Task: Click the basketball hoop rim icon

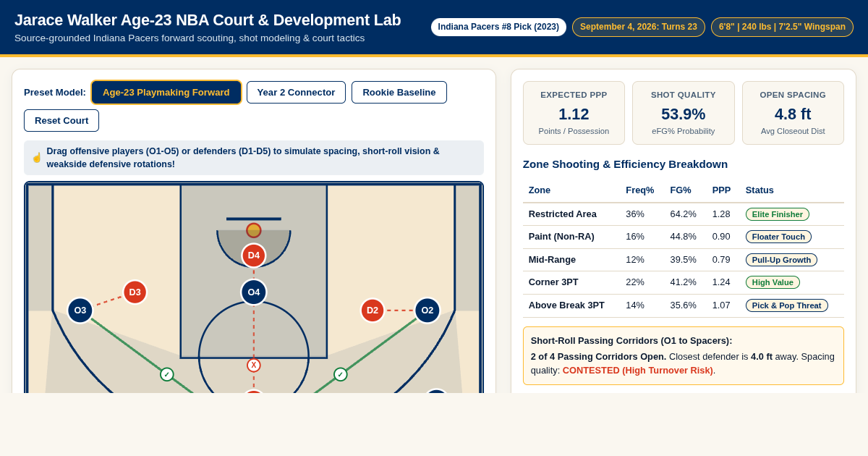Action: [254, 230]
